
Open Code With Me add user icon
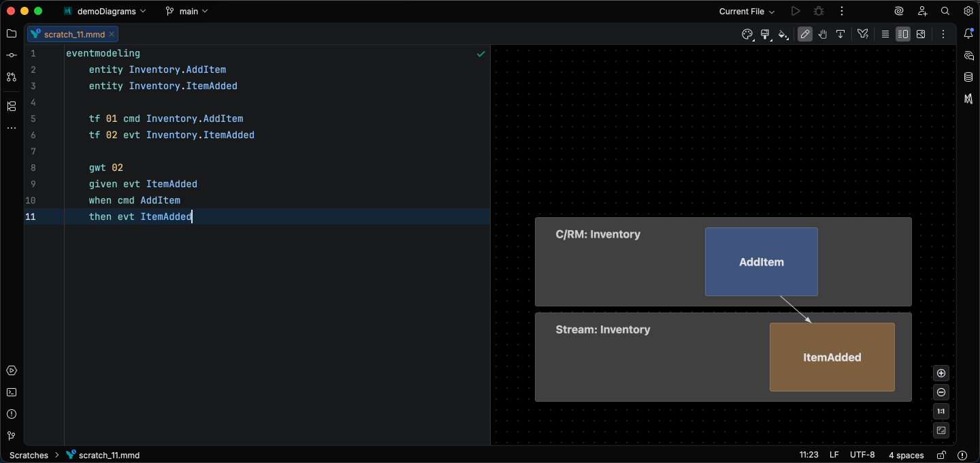point(922,11)
